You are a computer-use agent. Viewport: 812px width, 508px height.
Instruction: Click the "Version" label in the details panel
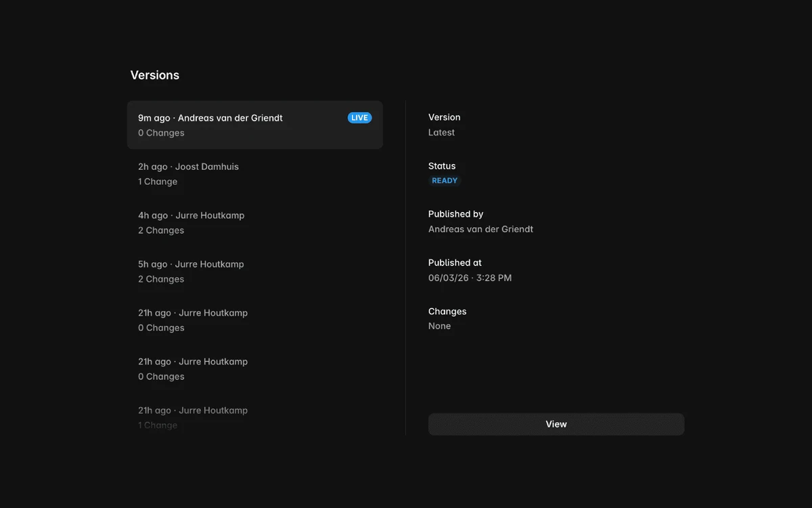pos(444,117)
